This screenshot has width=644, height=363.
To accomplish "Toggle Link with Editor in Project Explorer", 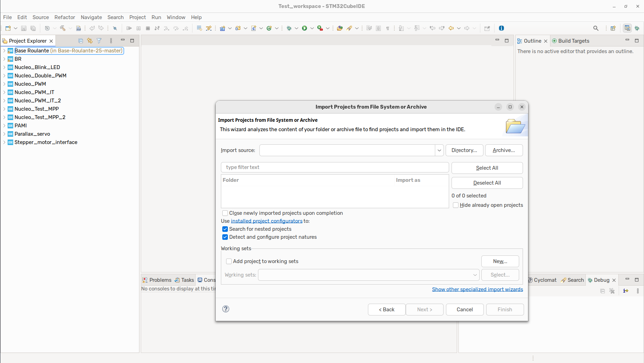I will point(90,41).
